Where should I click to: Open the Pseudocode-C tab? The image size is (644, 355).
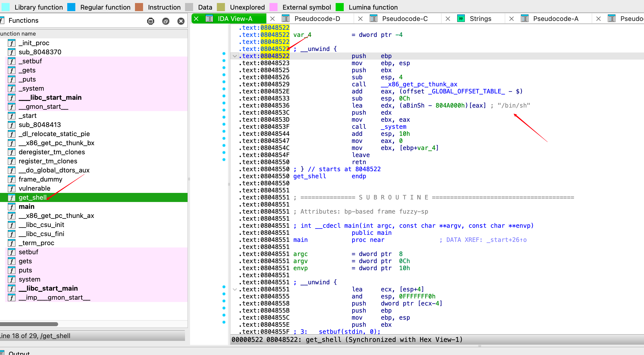pos(405,19)
